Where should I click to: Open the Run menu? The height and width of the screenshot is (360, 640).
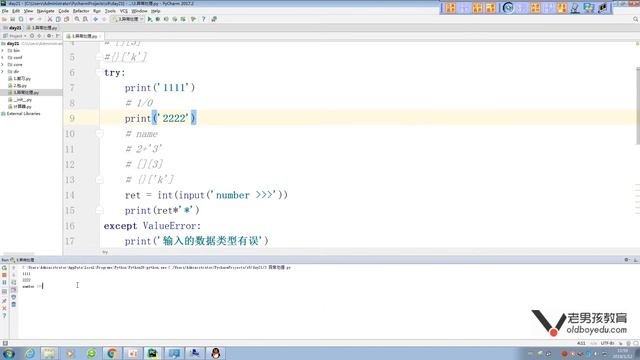[97, 11]
